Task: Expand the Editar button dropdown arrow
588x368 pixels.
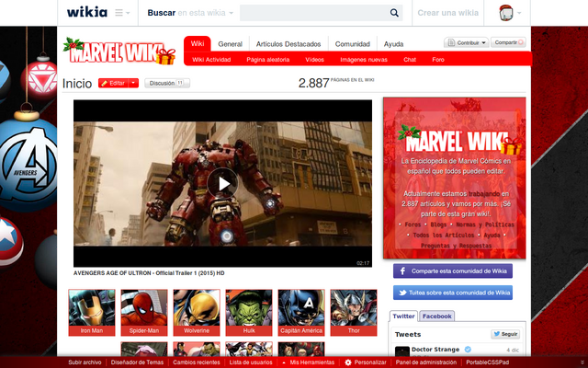Action: [133, 83]
